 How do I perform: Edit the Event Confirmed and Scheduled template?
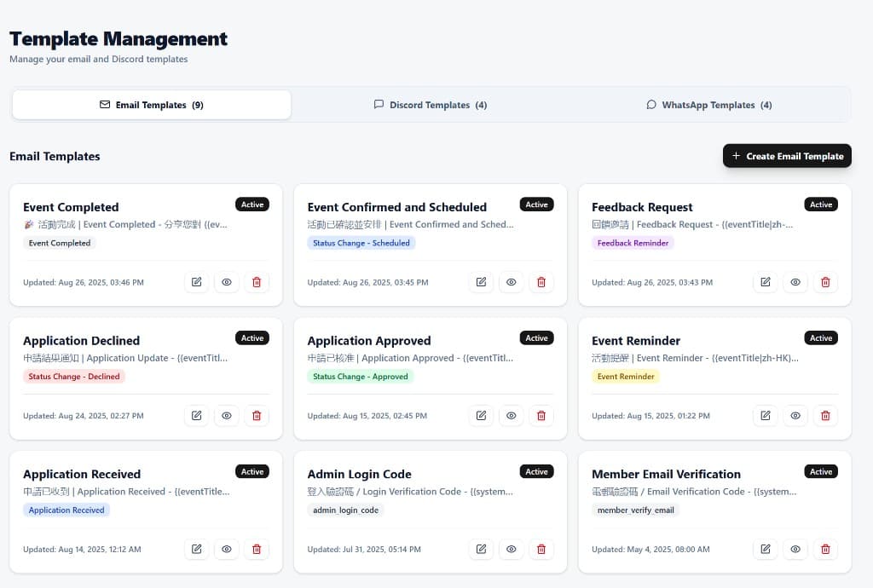coord(481,282)
